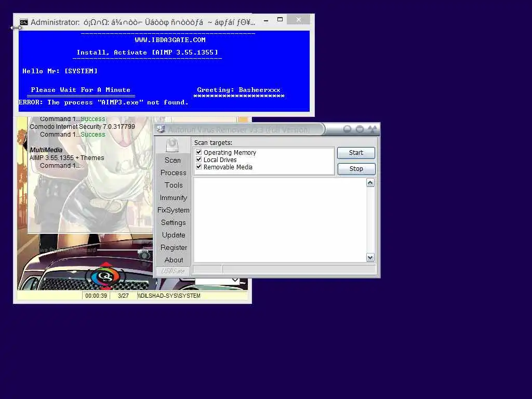This screenshot has height=399, width=532.
Task: Open the Update section
Action: (x=174, y=235)
